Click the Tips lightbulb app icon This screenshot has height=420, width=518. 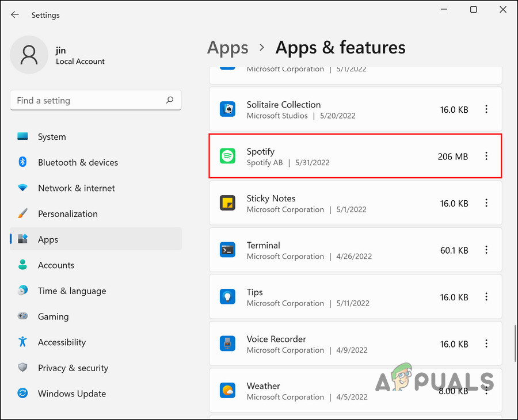click(x=227, y=297)
